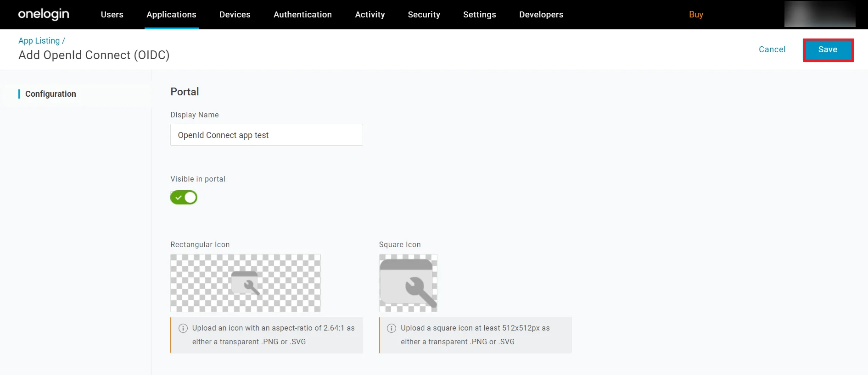Click info icon beside aspect-ratio upload hint

click(183, 328)
